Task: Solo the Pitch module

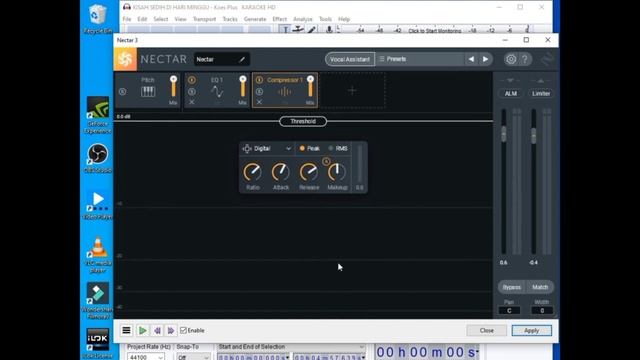Action: click(x=122, y=92)
